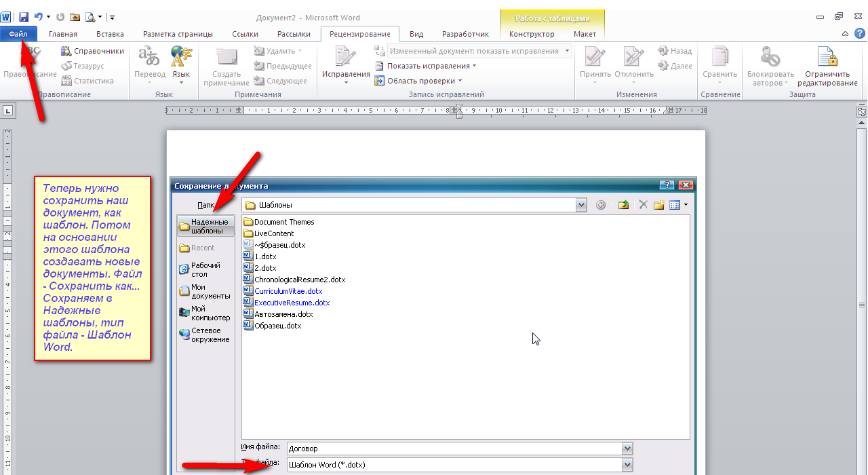Viewport: 868px width, 475px height.
Task: Click Создать примечание new comment
Action: (226, 66)
